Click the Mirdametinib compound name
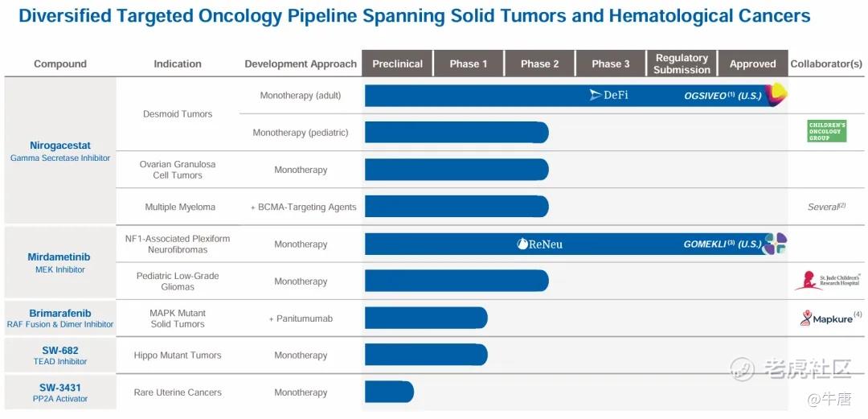Screen dimensions: 868x419 click(60, 257)
